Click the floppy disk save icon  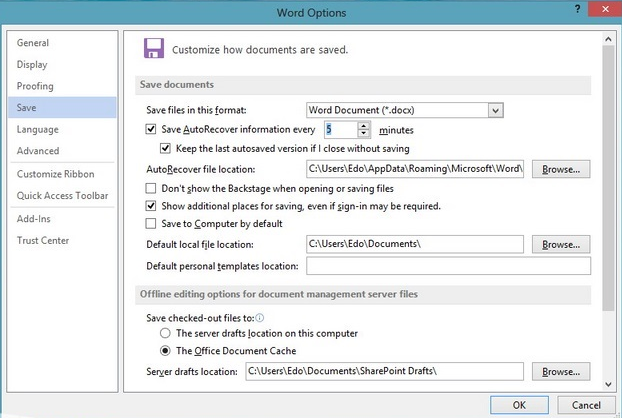coord(154,48)
